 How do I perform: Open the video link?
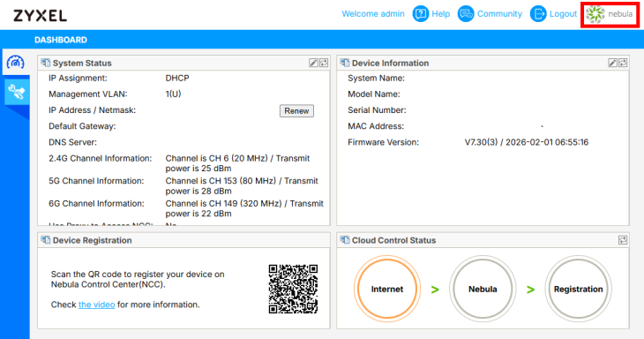tap(96, 305)
